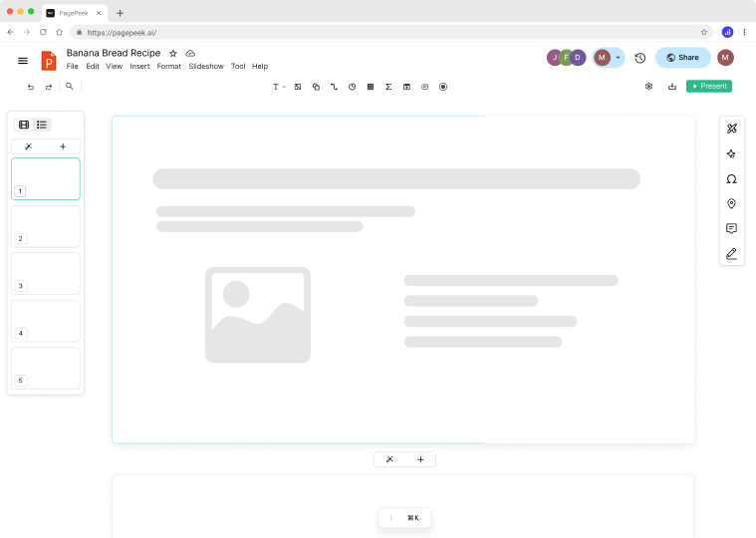
Task: Open the AI sparkle icon in right sidebar
Action: point(731,154)
